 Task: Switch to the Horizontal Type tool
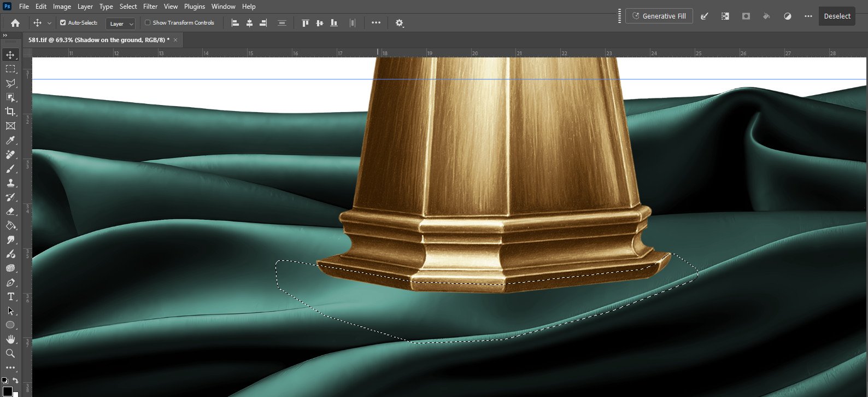point(10,297)
